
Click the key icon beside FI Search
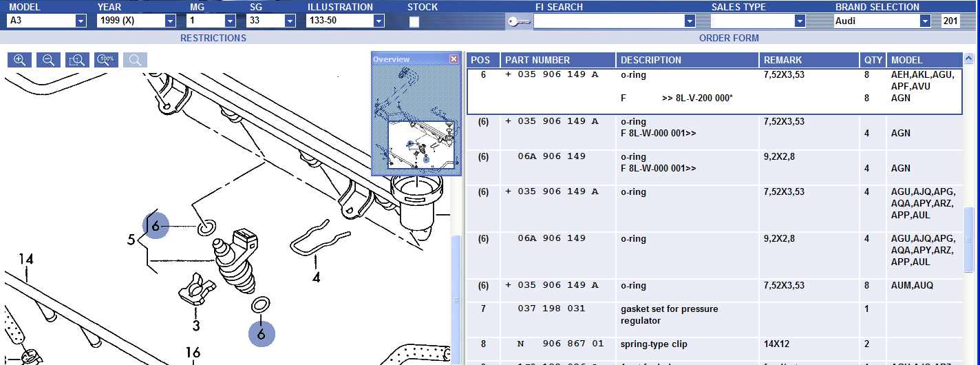(x=518, y=22)
